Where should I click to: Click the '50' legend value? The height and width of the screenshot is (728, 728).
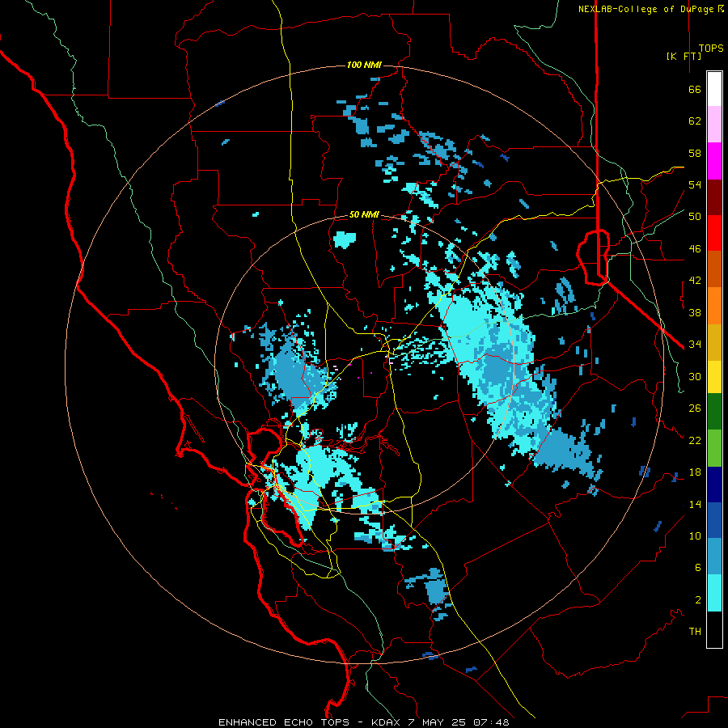[695, 217]
